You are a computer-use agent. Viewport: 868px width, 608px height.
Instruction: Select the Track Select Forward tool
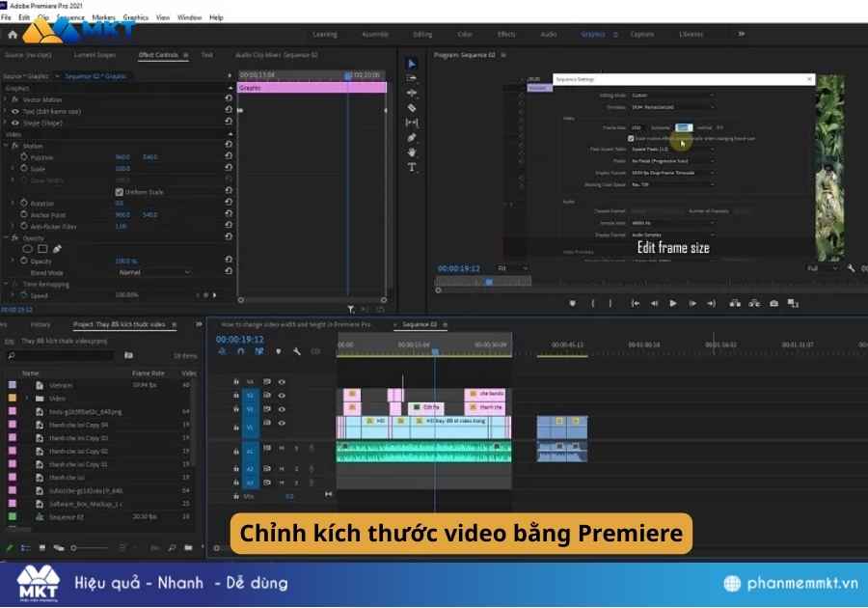point(411,78)
